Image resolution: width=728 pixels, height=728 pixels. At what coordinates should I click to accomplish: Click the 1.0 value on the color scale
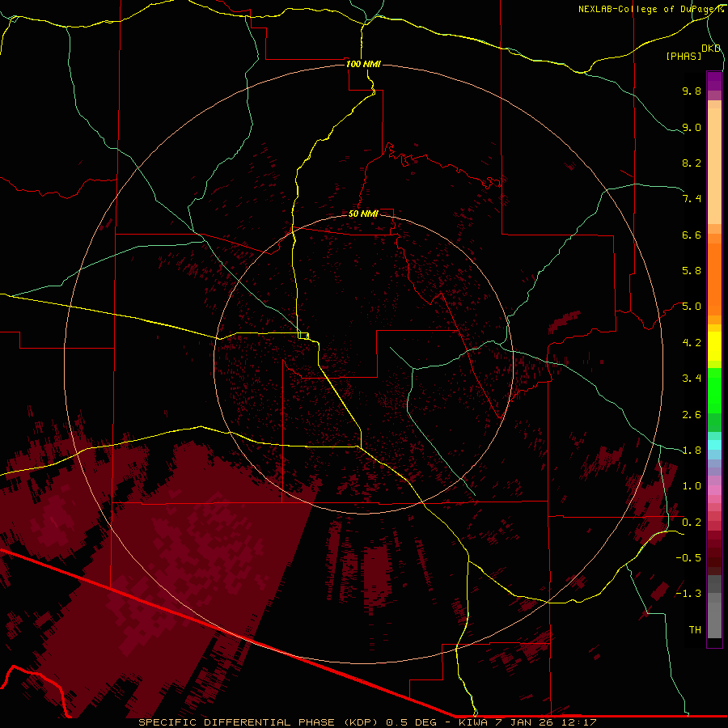[x=692, y=486]
